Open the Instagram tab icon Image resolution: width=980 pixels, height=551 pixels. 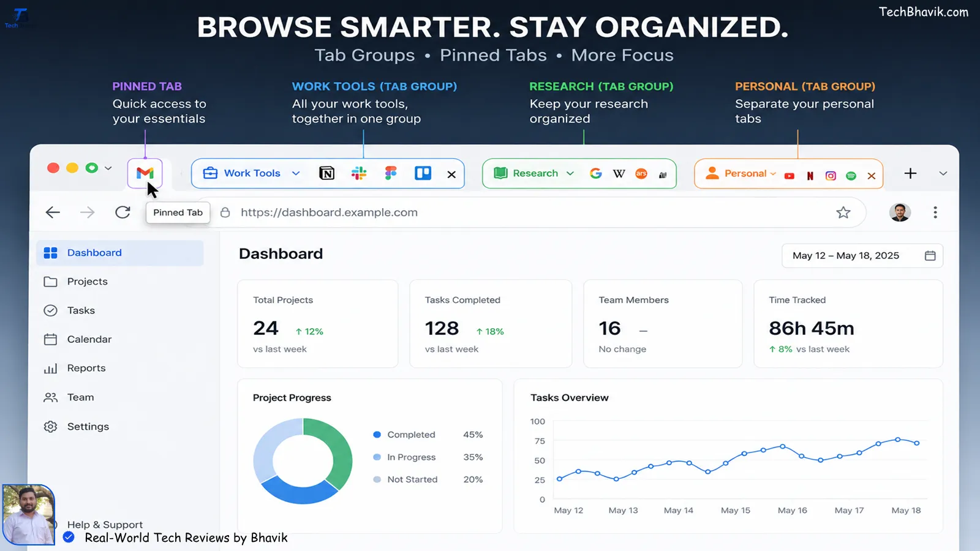pyautogui.click(x=831, y=176)
